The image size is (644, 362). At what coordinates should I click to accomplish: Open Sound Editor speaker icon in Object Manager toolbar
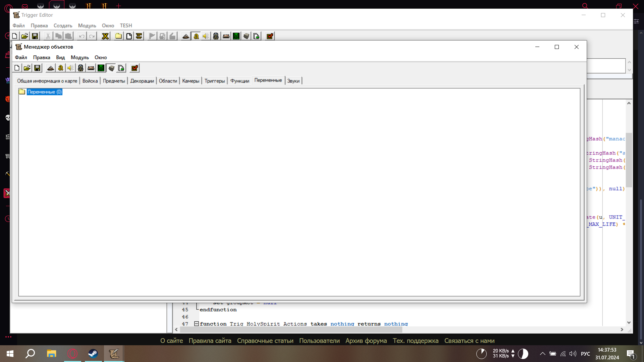tap(70, 68)
